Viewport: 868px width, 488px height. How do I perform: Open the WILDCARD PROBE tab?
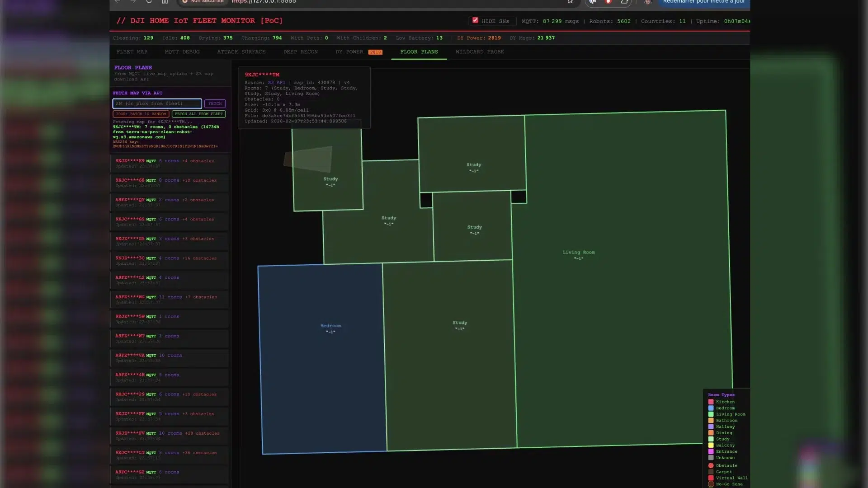coord(480,52)
